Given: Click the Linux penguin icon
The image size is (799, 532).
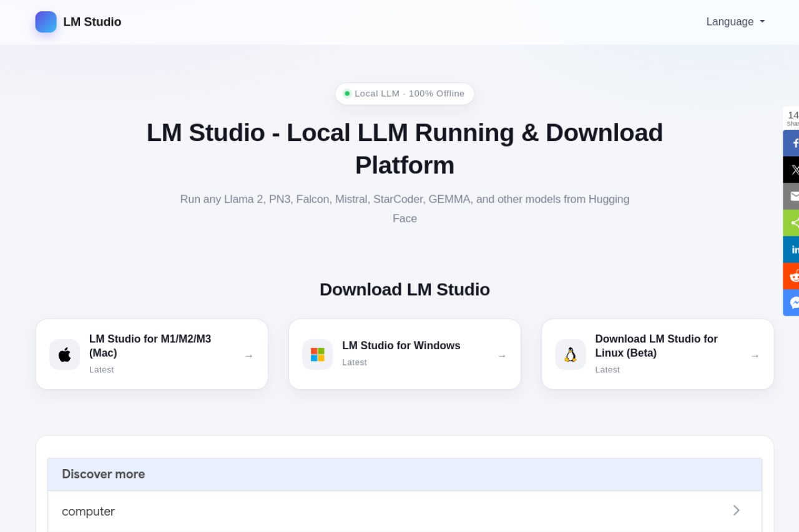Looking at the screenshot, I should (x=571, y=355).
